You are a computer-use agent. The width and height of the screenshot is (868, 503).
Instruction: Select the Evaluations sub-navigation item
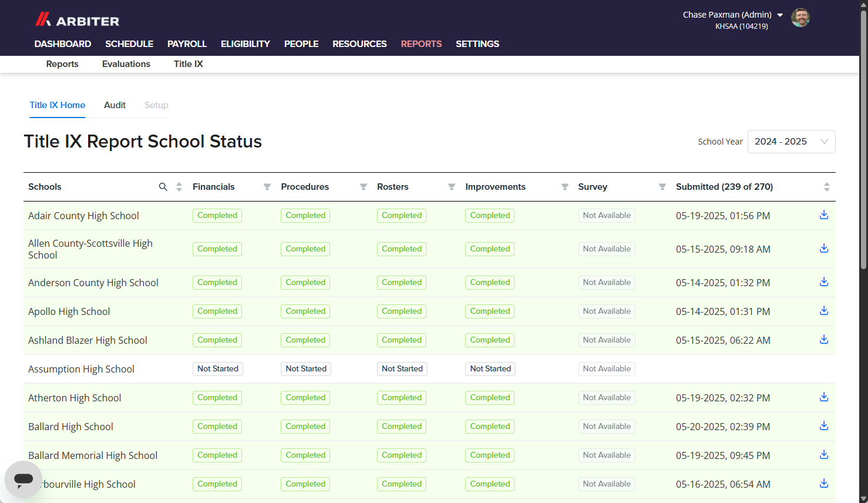pyautogui.click(x=126, y=64)
